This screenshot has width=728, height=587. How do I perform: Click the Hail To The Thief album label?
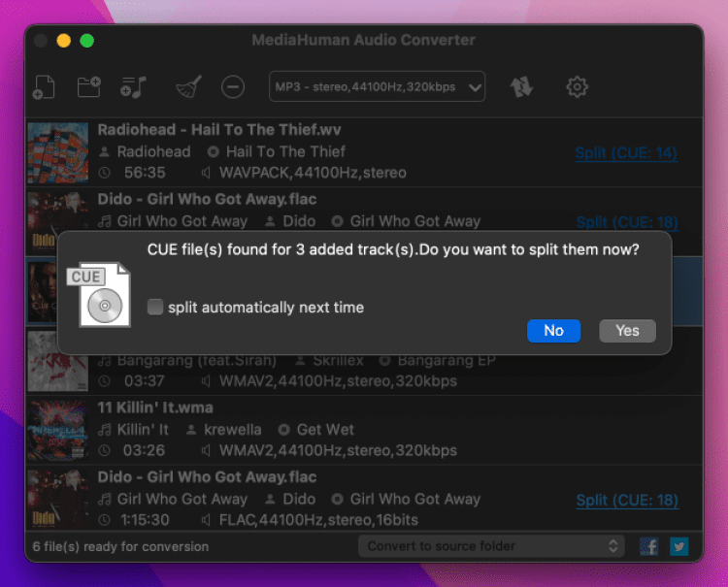[285, 151]
